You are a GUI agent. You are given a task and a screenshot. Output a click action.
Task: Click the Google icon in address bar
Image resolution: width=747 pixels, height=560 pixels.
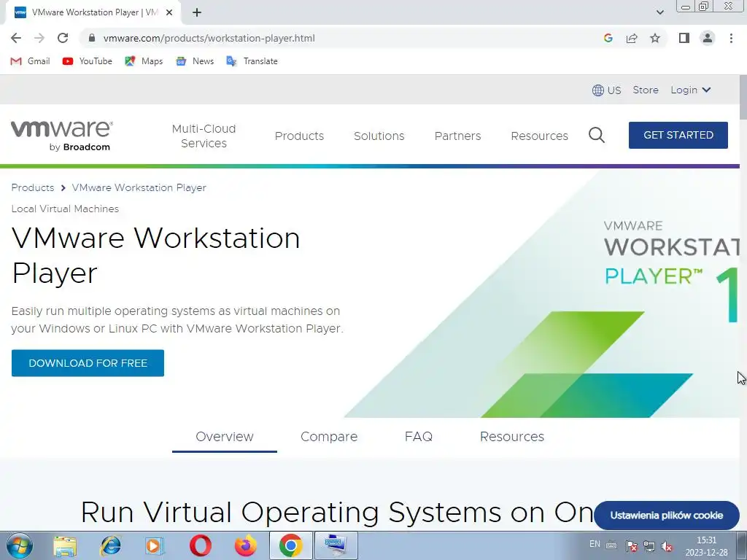pyautogui.click(x=608, y=38)
